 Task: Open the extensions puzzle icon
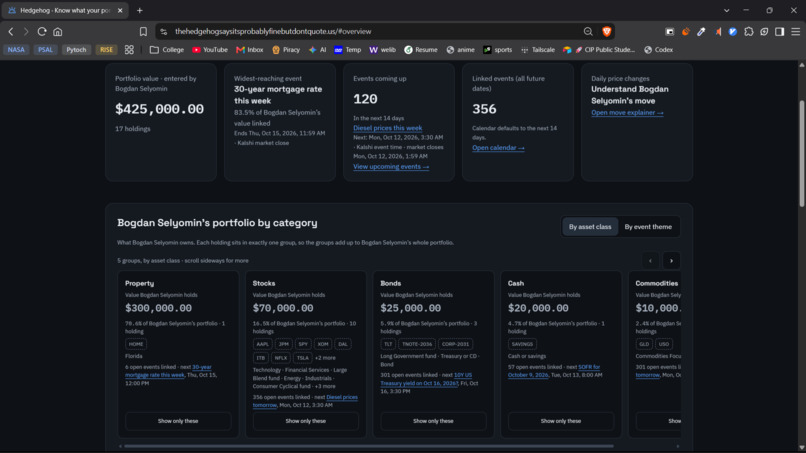coord(748,31)
